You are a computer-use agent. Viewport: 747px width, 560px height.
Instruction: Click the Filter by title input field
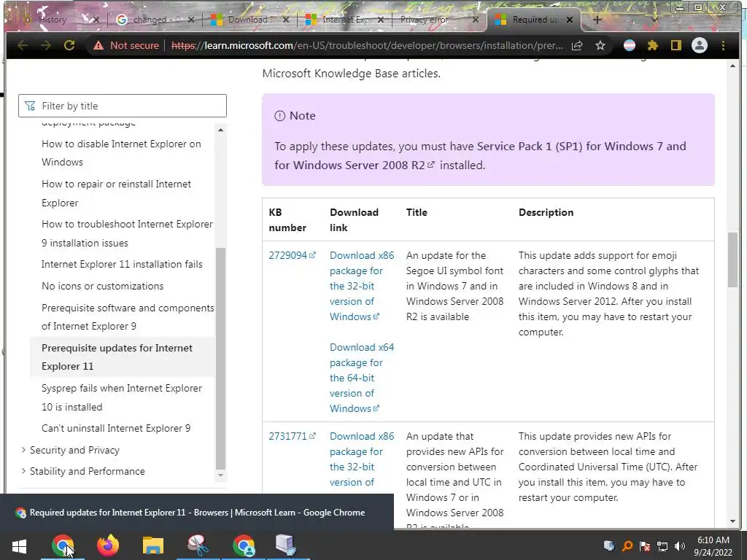[123, 106]
